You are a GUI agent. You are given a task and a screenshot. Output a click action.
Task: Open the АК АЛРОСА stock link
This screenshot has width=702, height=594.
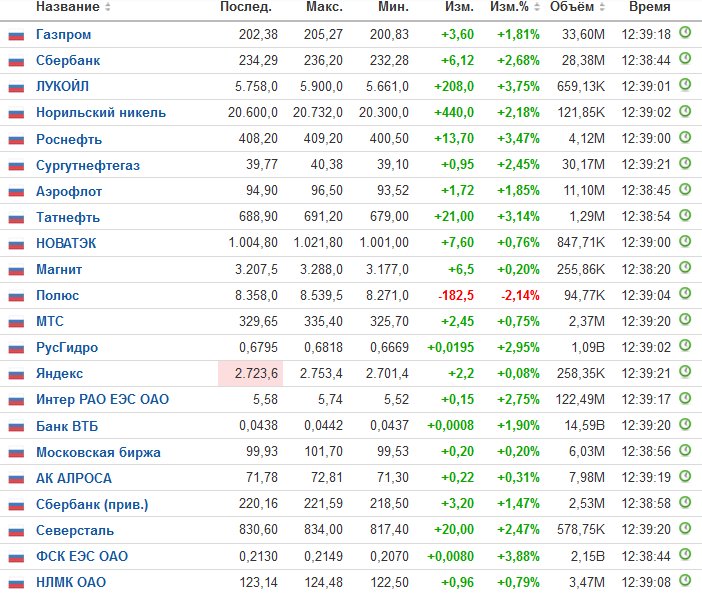coord(74,478)
